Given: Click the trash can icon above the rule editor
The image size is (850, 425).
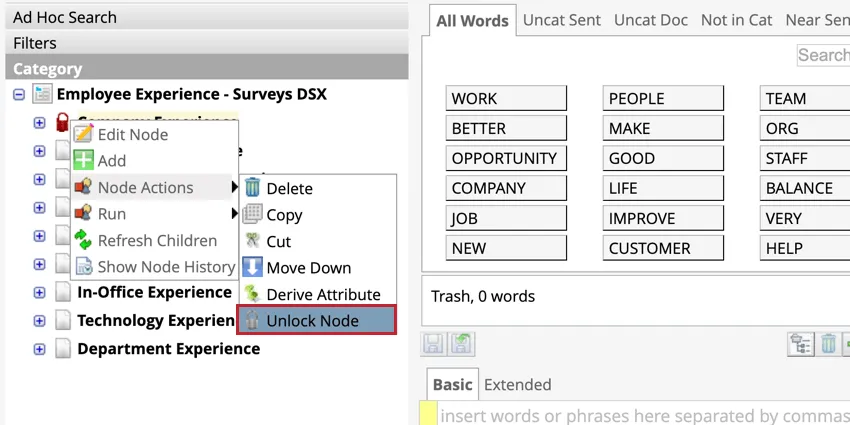Looking at the screenshot, I should [x=828, y=344].
